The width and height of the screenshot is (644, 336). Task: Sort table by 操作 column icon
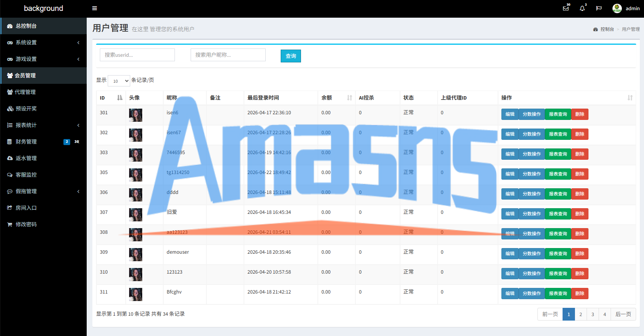pyautogui.click(x=630, y=98)
